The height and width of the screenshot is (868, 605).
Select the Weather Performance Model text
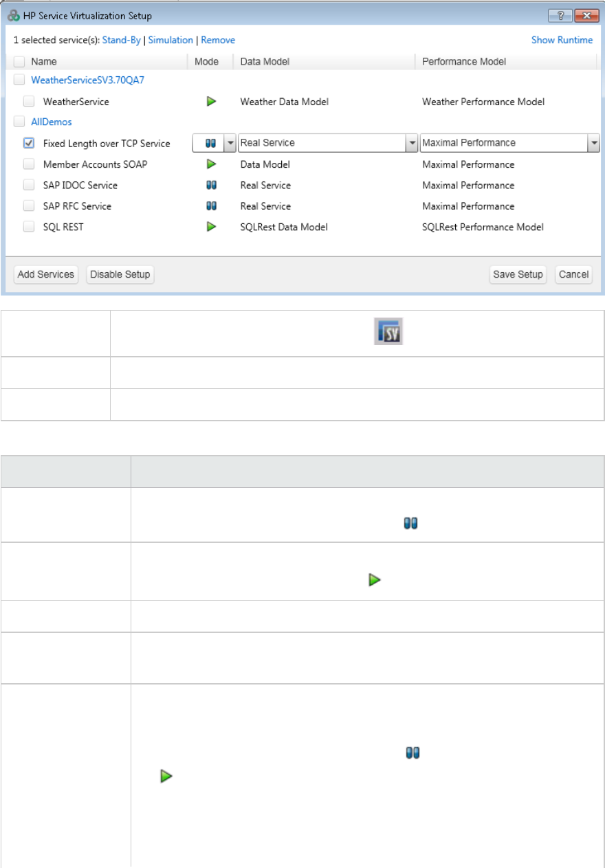tap(483, 102)
